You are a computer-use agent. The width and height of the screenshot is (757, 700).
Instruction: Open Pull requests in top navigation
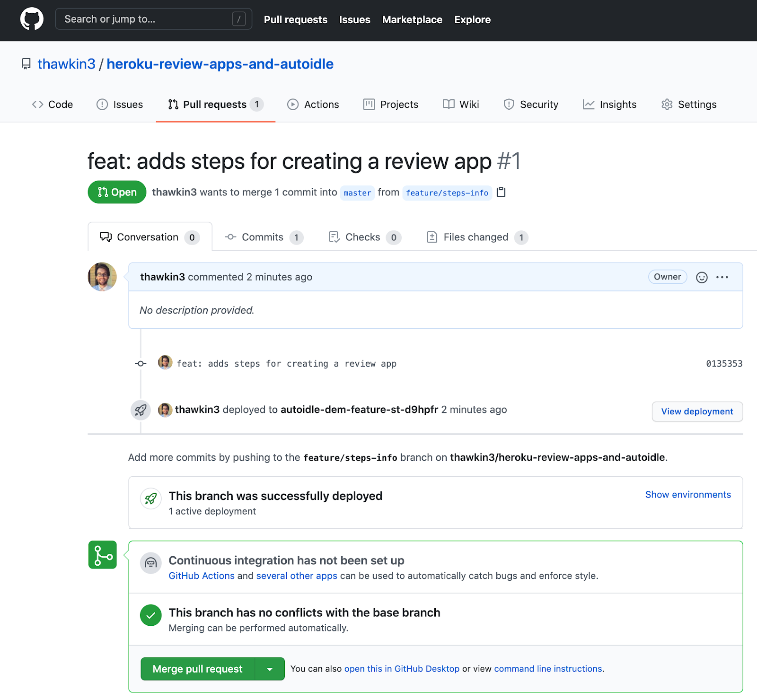pyautogui.click(x=296, y=20)
